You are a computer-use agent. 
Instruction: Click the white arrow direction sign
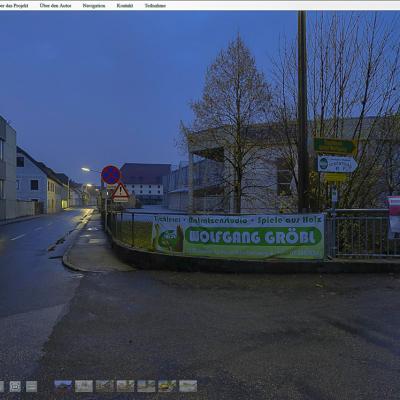point(337,164)
